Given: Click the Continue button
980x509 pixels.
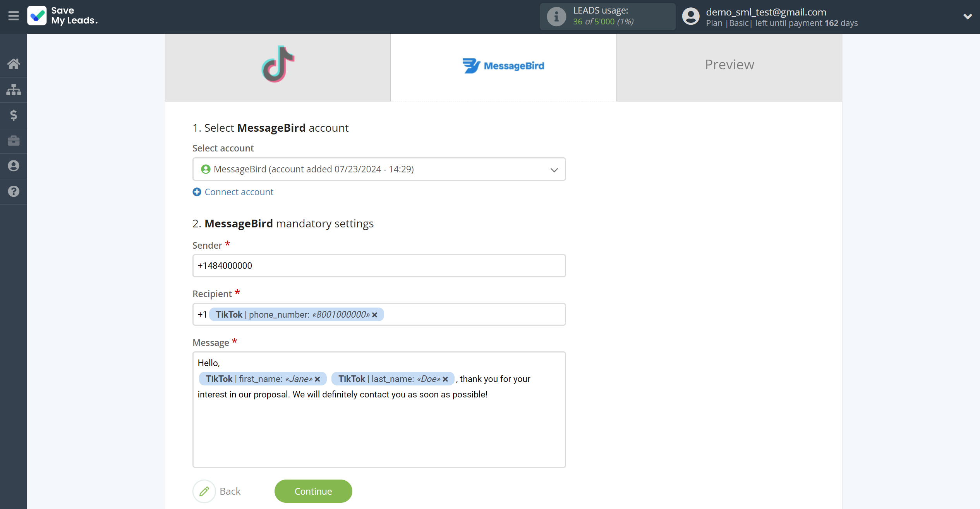Looking at the screenshot, I should [314, 491].
